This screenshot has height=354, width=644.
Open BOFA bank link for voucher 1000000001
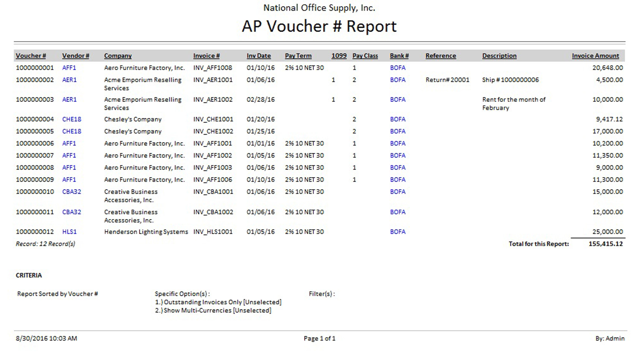[x=398, y=68]
